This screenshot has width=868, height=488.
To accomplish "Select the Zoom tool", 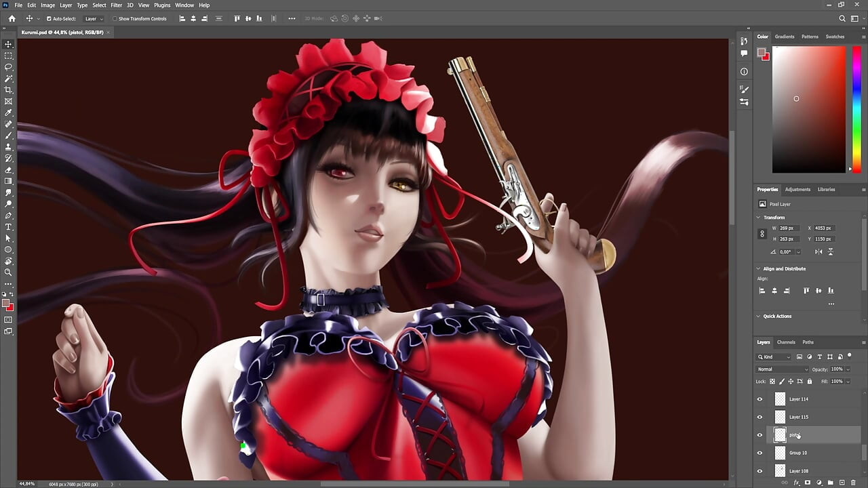I will pos(8,272).
